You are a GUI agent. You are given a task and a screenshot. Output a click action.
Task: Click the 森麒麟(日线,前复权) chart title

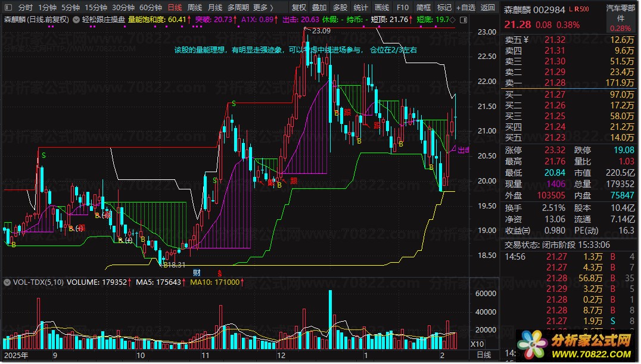pos(37,20)
